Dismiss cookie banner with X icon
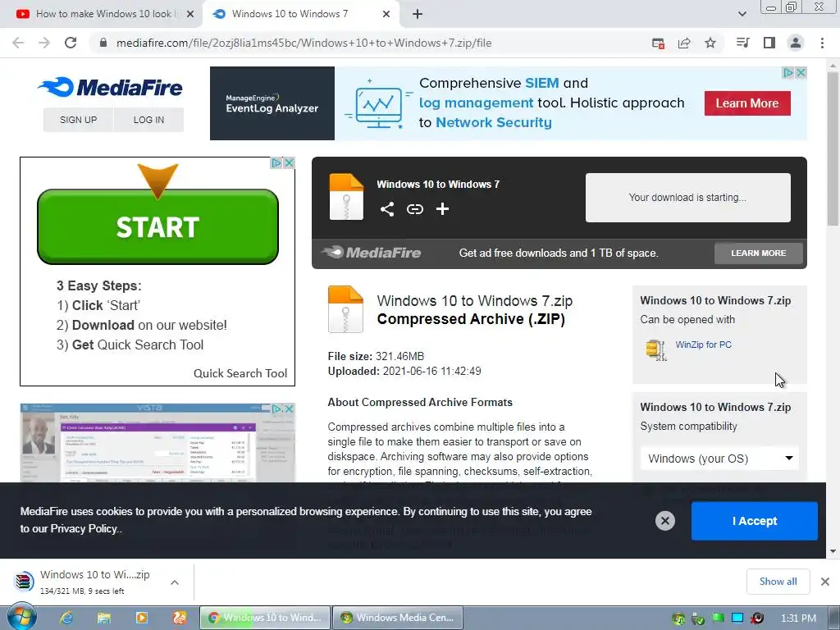The image size is (840, 630). click(x=664, y=521)
